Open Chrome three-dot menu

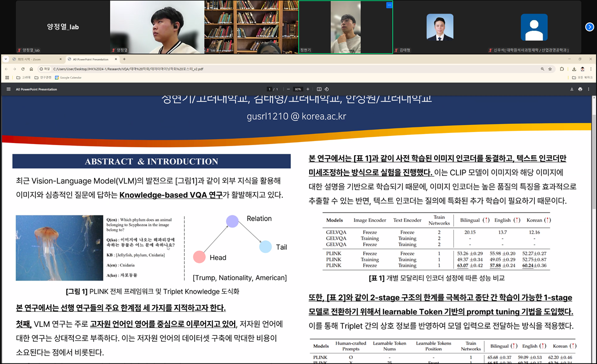[590, 69]
